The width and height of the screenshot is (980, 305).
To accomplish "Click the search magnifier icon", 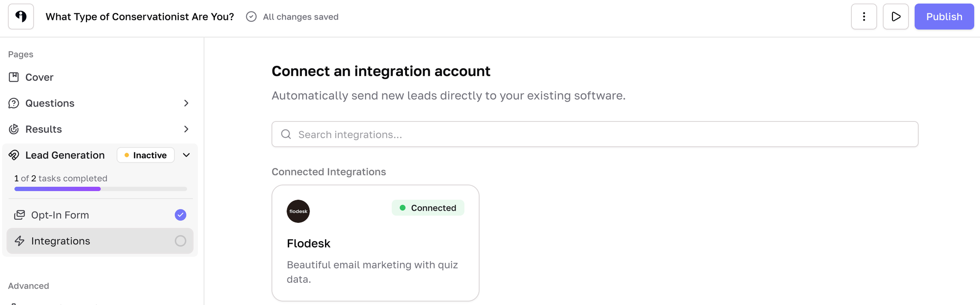I will click(x=286, y=134).
